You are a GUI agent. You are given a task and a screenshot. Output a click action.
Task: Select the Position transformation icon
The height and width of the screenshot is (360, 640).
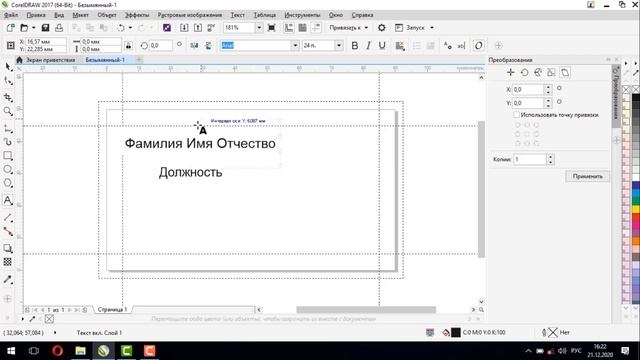pyautogui.click(x=511, y=73)
